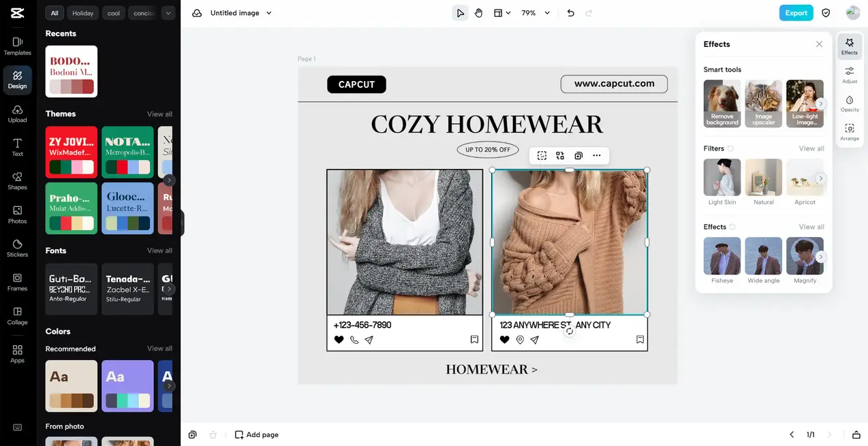Click the keyboard shortcuts icon at sidebar bottom
The width and height of the screenshot is (868, 446).
pyautogui.click(x=17, y=428)
